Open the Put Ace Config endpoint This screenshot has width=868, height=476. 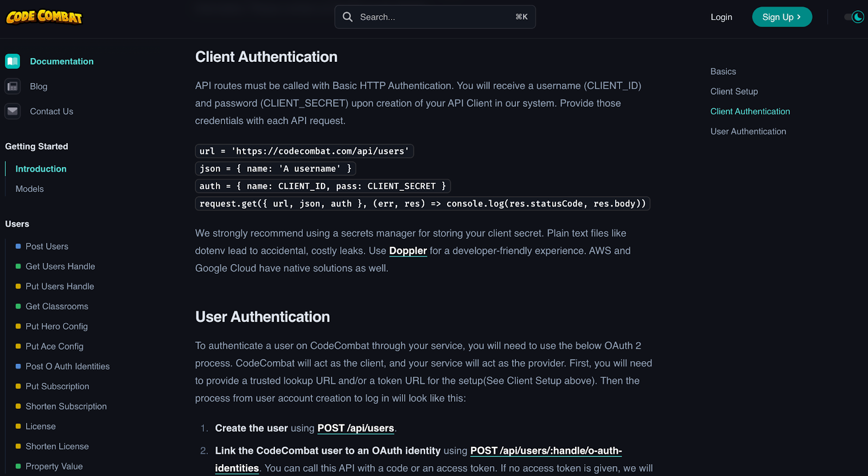(x=54, y=346)
